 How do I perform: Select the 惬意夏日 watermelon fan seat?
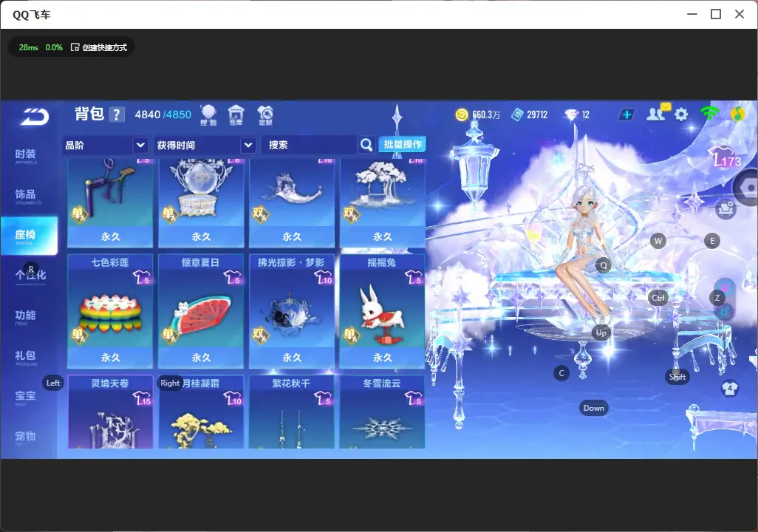pyautogui.click(x=201, y=311)
